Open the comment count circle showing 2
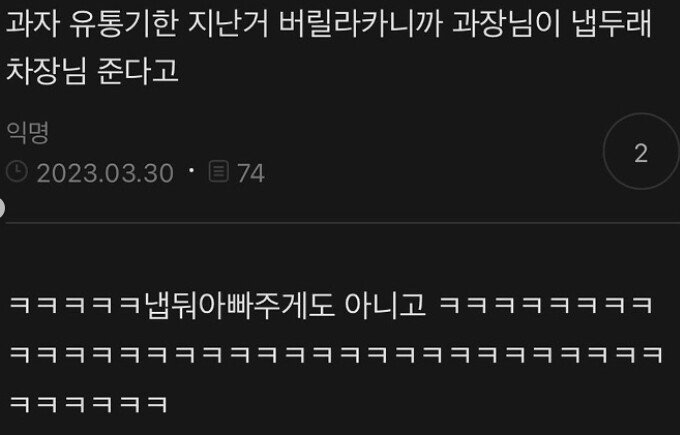The image size is (680, 435). point(641,151)
